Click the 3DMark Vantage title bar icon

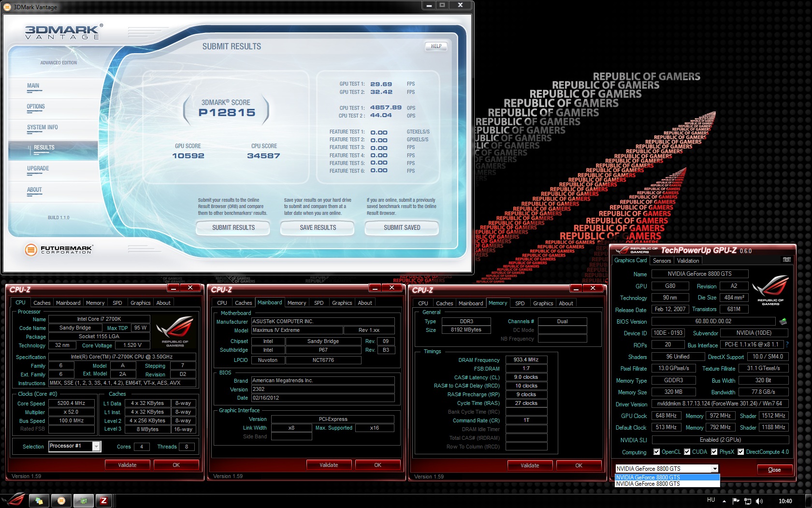(7, 7)
